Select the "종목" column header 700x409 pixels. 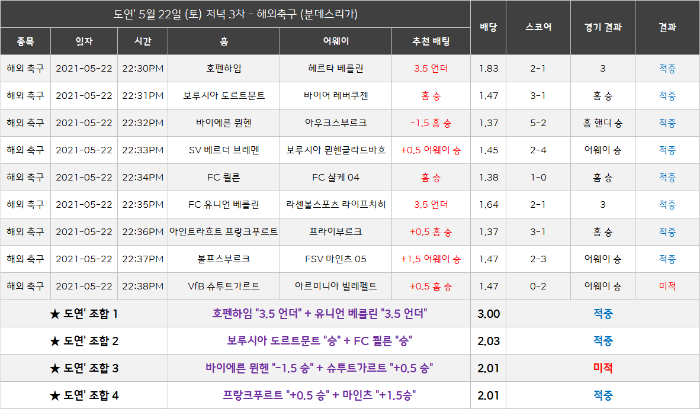click(25, 42)
